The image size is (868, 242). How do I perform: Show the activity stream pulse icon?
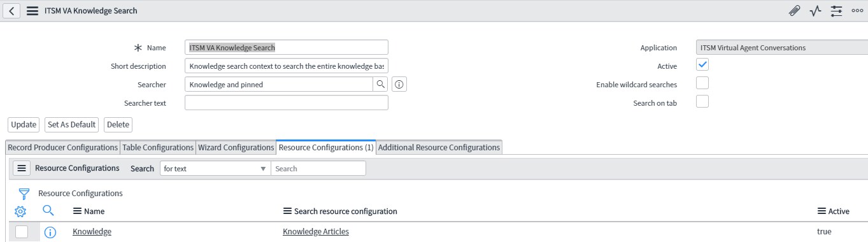815,11
